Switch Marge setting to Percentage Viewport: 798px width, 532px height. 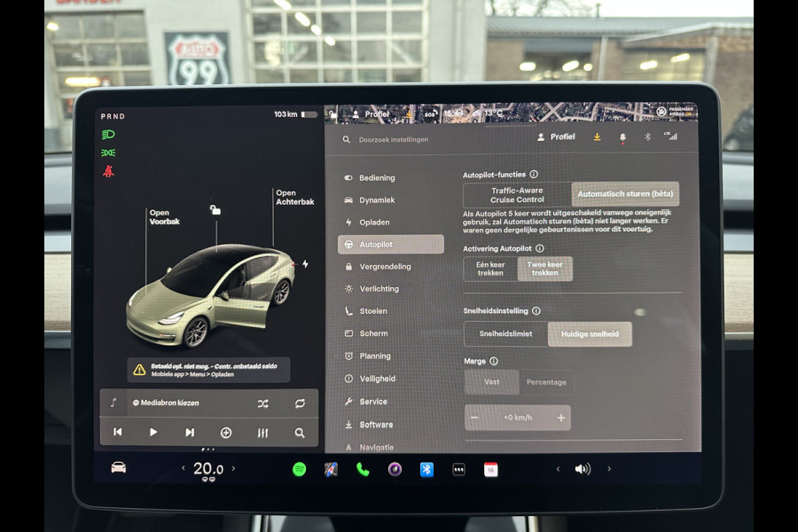(545, 382)
